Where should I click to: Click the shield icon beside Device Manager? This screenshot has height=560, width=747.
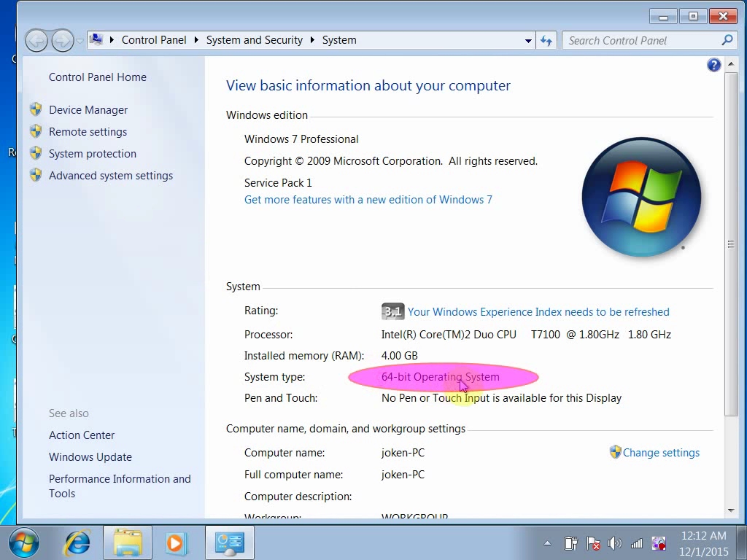click(36, 109)
